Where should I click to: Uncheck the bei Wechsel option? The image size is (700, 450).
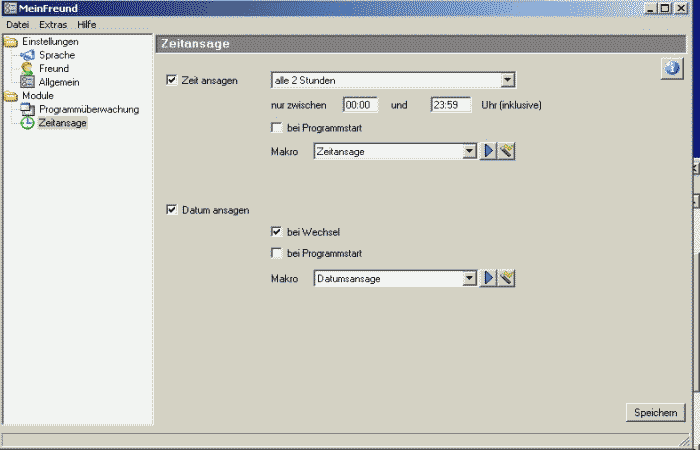pyautogui.click(x=277, y=232)
